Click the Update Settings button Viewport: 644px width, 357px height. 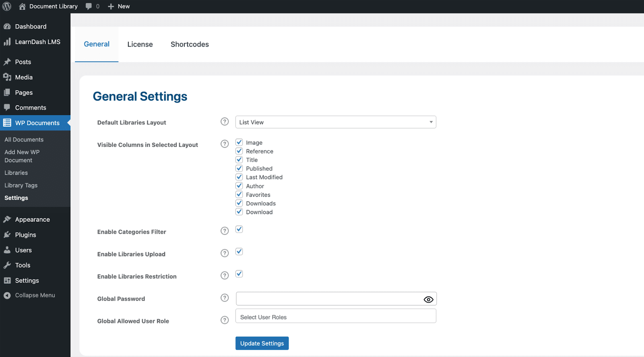click(x=262, y=343)
